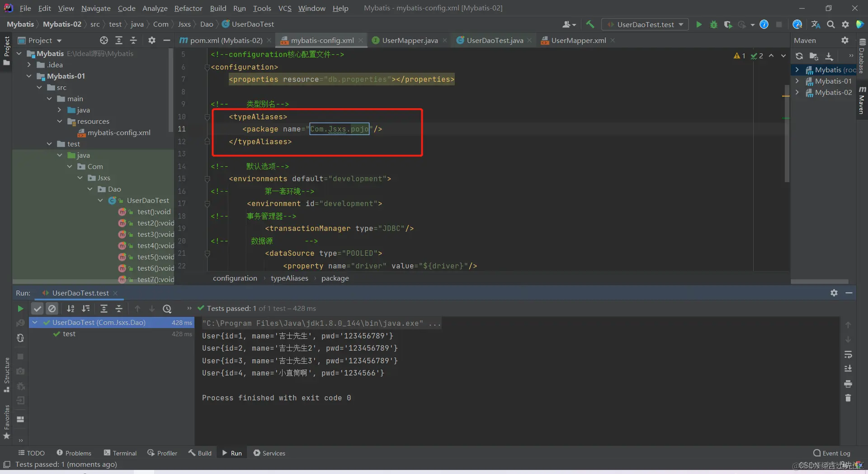Screen dimensions: 868x474
Task: Open the Event Log
Action: coord(831,453)
